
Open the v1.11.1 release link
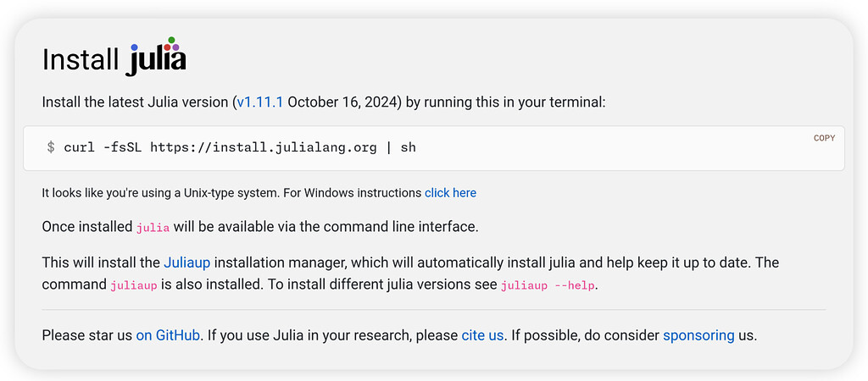(260, 102)
